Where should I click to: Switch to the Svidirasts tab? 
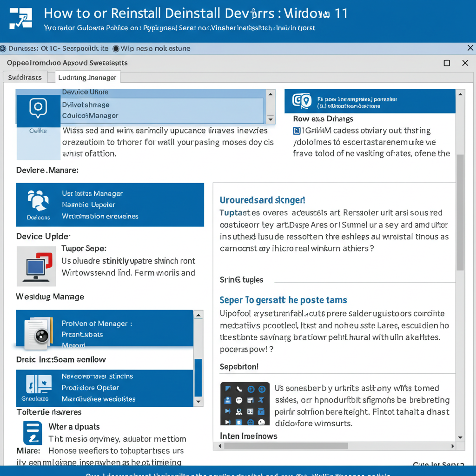pos(25,78)
